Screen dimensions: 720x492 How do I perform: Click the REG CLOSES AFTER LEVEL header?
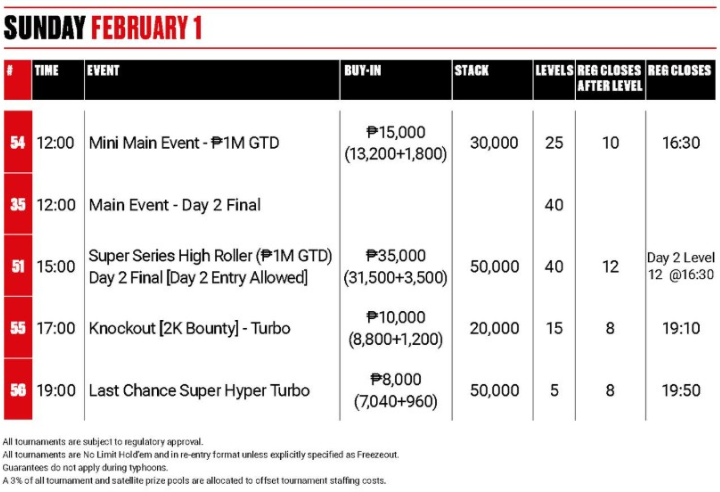(609, 78)
